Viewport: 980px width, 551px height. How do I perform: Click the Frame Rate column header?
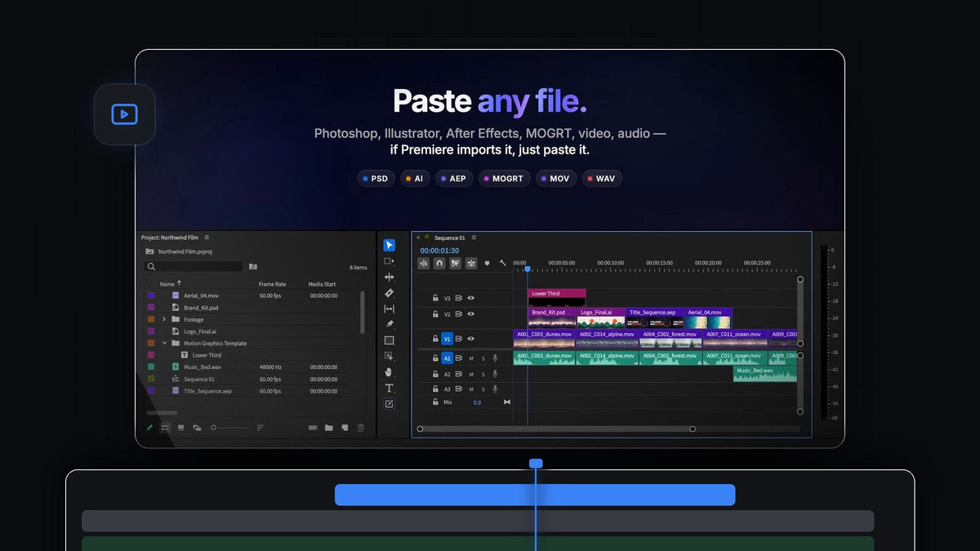click(x=273, y=284)
